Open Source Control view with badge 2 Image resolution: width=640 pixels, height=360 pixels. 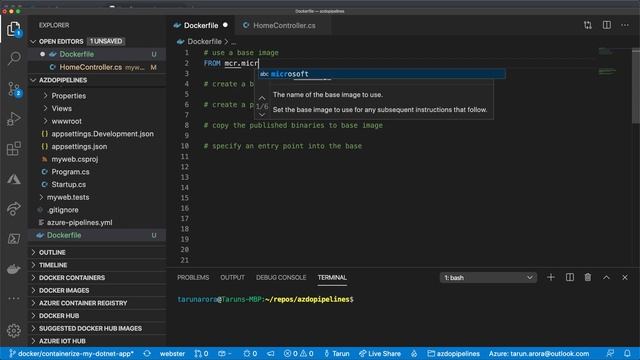pos(14,89)
